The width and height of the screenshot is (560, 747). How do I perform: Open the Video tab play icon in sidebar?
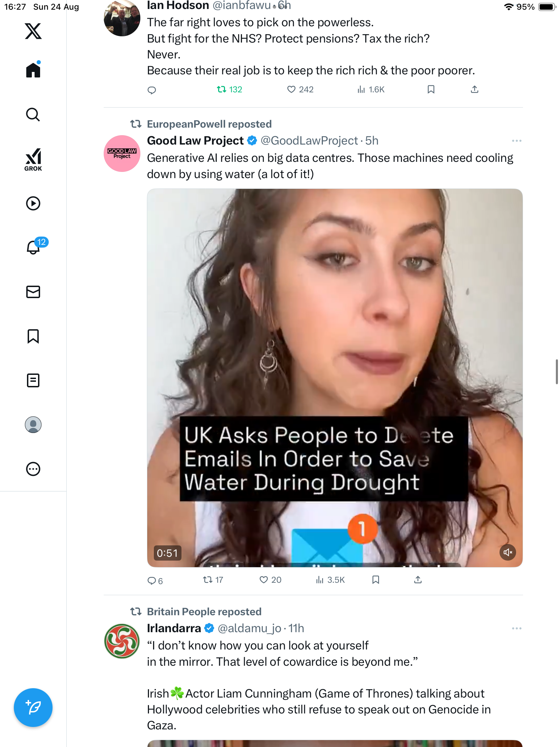33,203
